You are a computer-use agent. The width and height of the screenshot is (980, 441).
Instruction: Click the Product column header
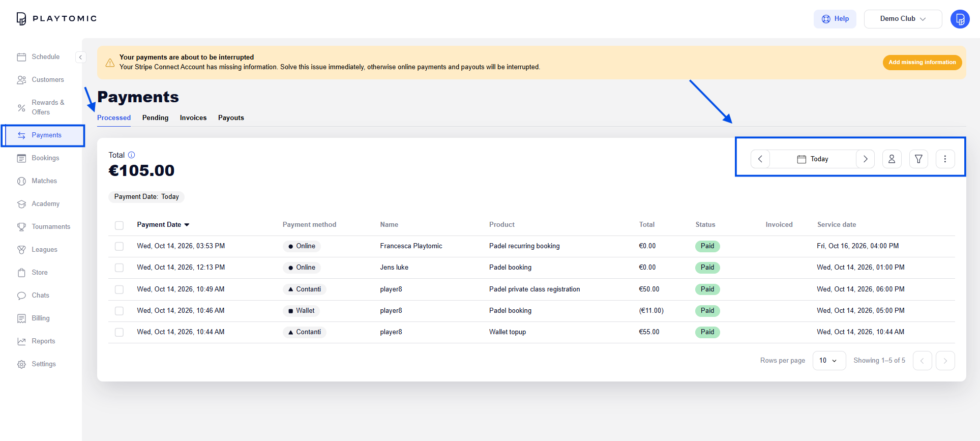(502, 225)
